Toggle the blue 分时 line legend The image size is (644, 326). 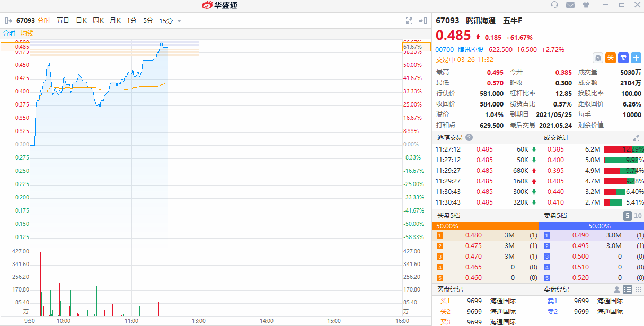[9, 33]
